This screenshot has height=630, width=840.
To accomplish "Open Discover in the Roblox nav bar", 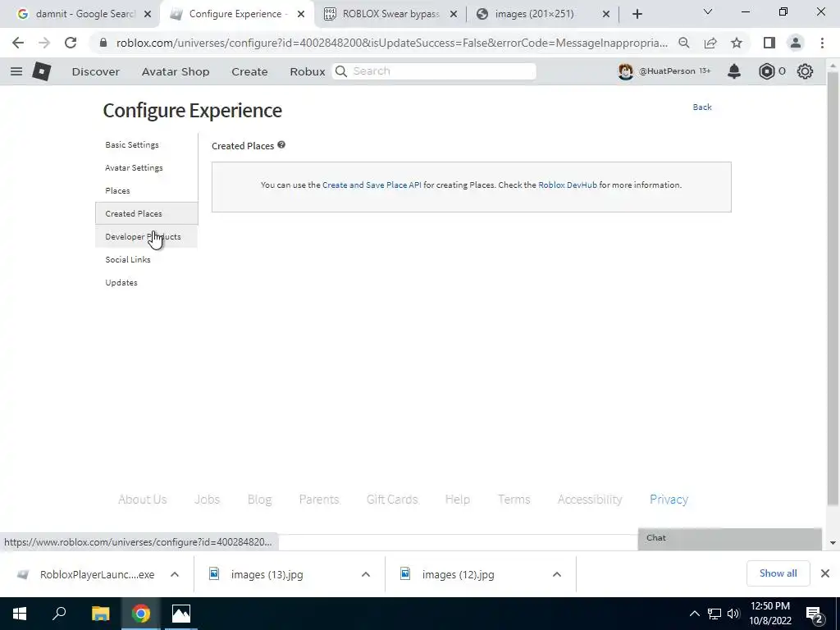I will (x=95, y=71).
